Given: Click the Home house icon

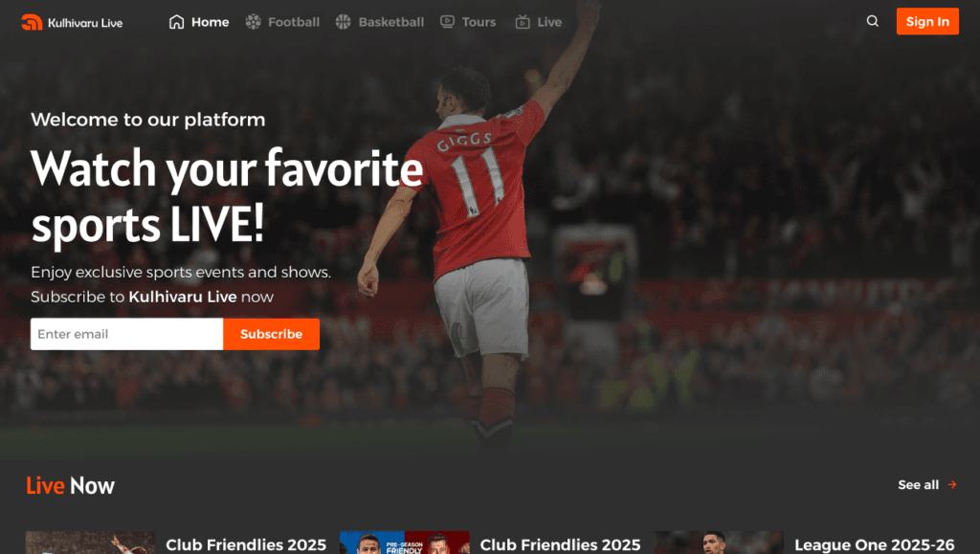Looking at the screenshot, I should pos(177,22).
